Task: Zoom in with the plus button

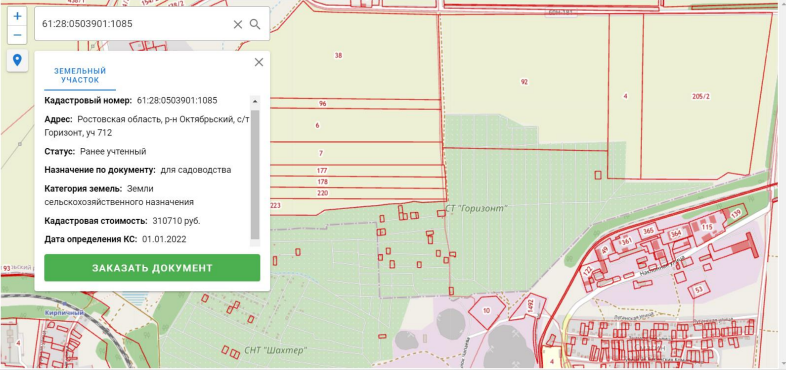Action: point(17,16)
